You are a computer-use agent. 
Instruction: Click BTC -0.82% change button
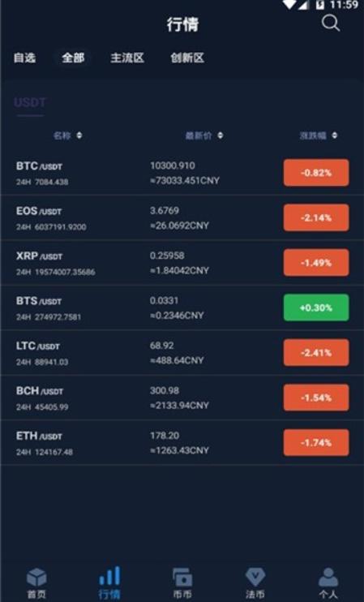pyautogui.click(x=316, y=173)
